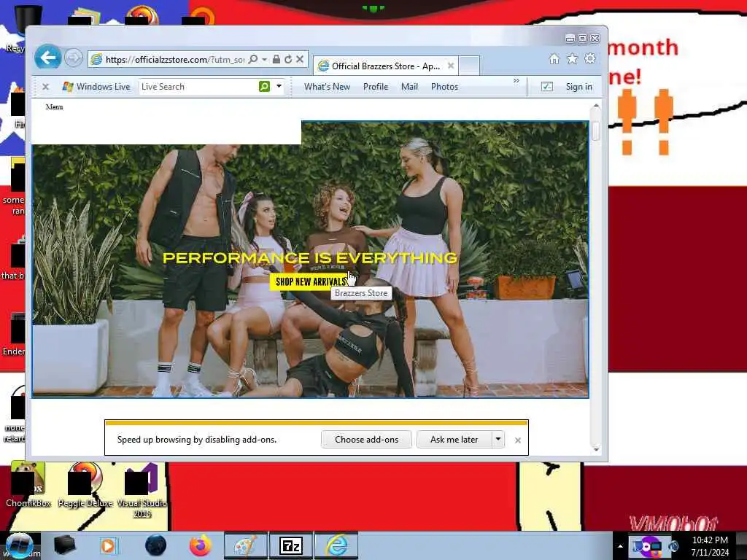
Task: Open Windows Media Player from taskbar
Action: pyautogui.click(x=108, y=545)
